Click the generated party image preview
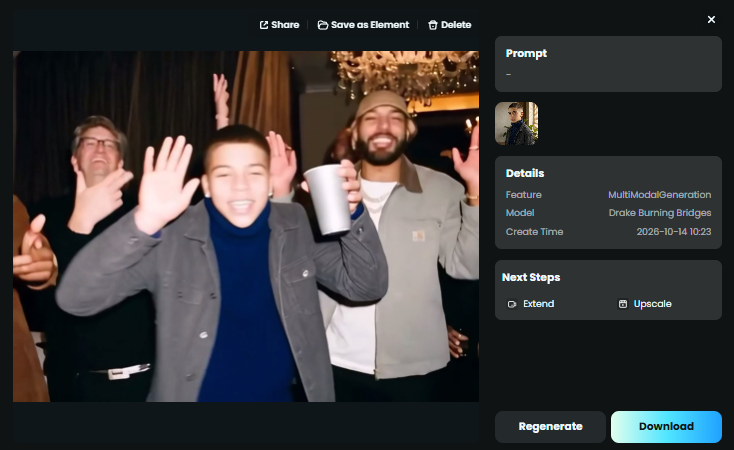This screenshot has height=450, width=734. pos(246,226)
